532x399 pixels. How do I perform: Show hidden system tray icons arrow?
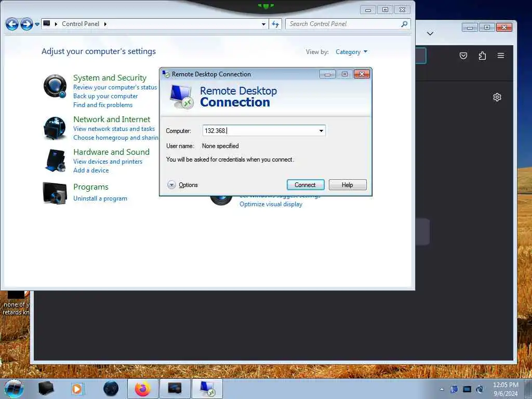[x=442, y=389]
